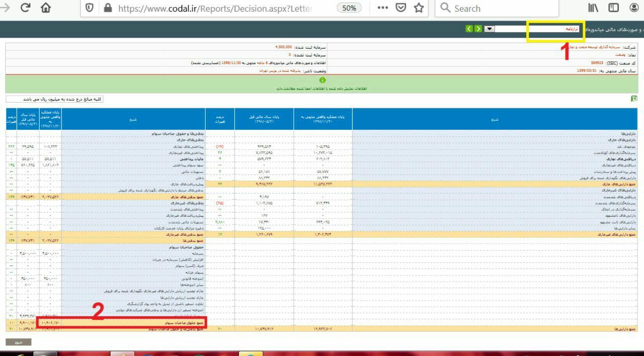Select the جمع بدهیهای غیرجاری row label

coord(185,234)
